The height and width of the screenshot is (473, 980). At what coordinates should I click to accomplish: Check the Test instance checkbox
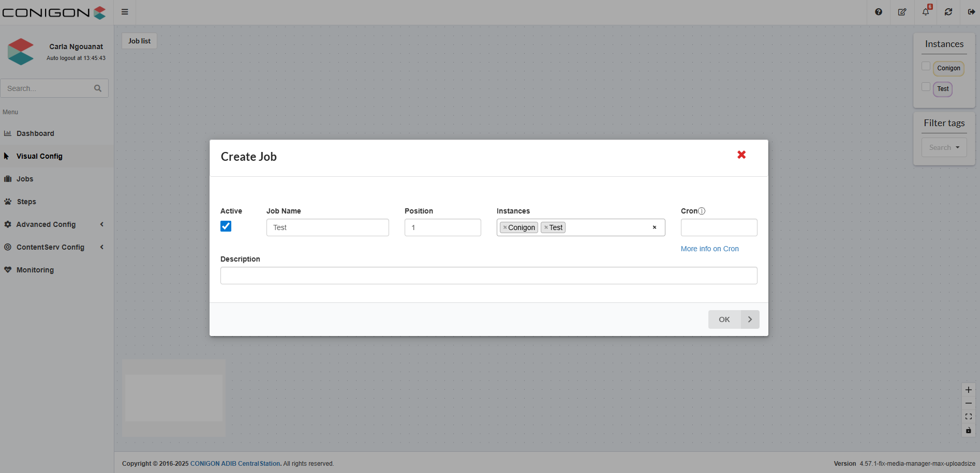[926, 87]
